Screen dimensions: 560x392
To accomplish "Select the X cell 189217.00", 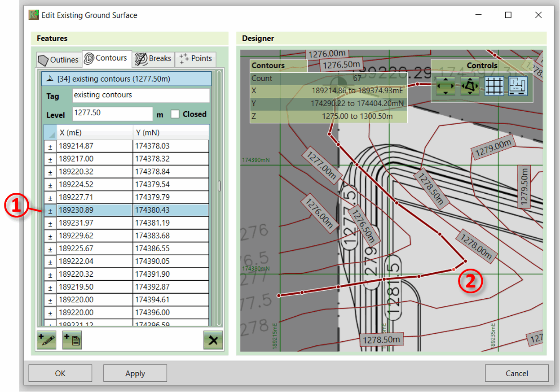I will (x=95, y=159).
